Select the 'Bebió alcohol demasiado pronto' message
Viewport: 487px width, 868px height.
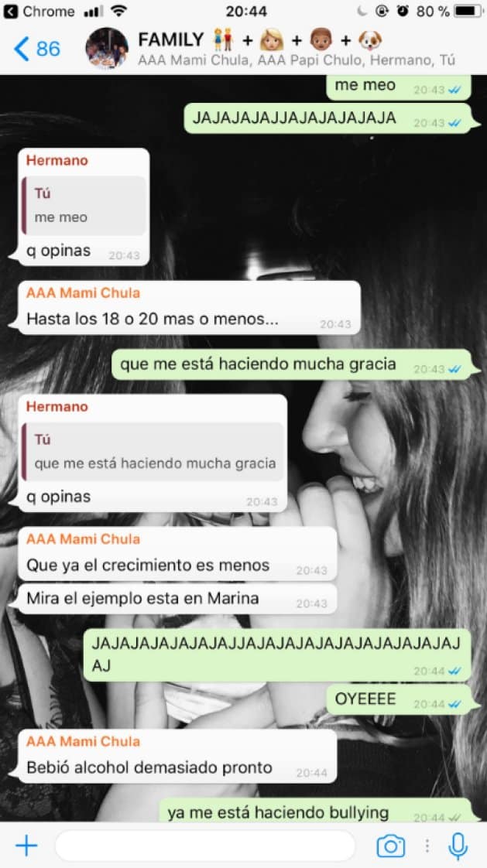point(177,755)
